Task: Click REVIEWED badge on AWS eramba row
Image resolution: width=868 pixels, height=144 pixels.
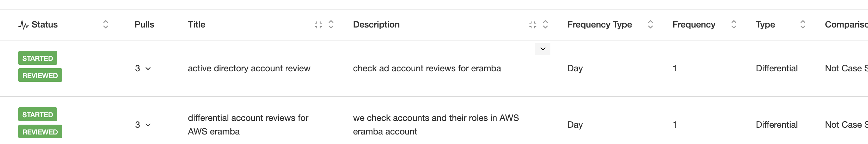Action: click(x=40, y=132)
